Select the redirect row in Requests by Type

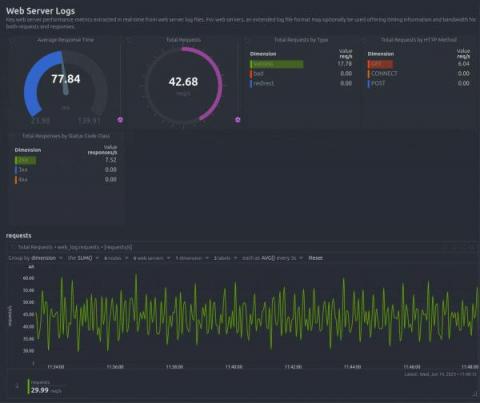[301, 83]
